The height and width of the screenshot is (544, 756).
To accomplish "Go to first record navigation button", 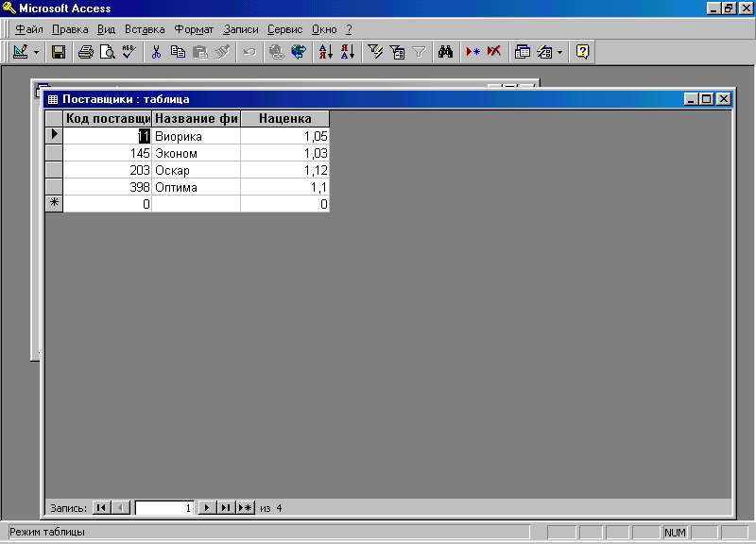I will 101,507.
